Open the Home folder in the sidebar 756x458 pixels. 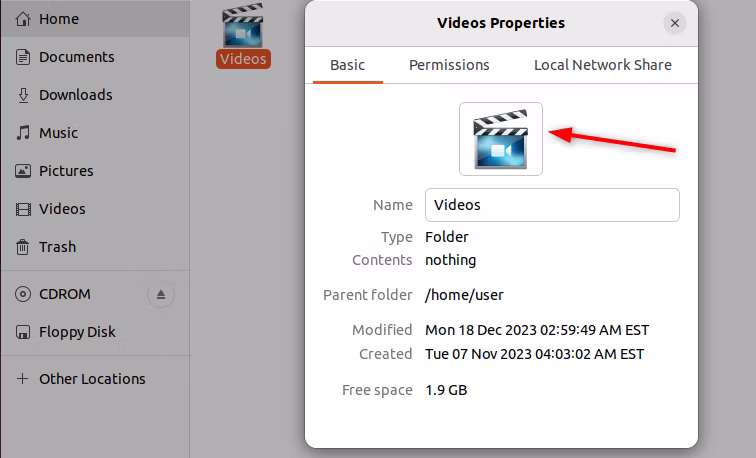tap(58, 19)
